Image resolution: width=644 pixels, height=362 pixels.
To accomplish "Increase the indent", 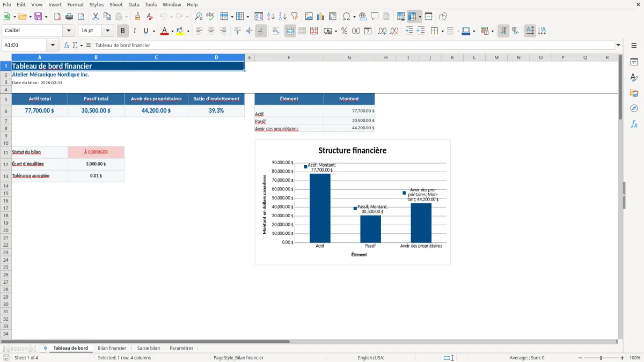I will click(x=409, y=31).
